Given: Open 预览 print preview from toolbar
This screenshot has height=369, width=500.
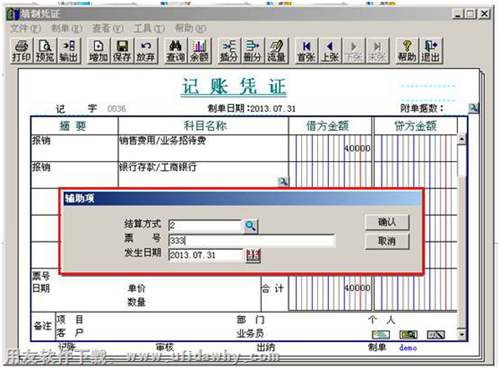Looking at the screenshot, I should pyautogui.click(x=45, y=51).
